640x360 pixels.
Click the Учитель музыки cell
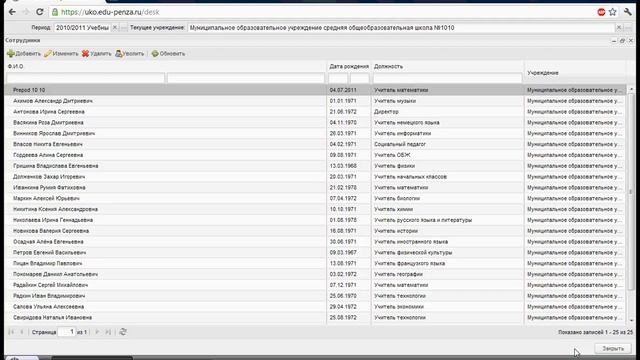click(x=448, y=101)
